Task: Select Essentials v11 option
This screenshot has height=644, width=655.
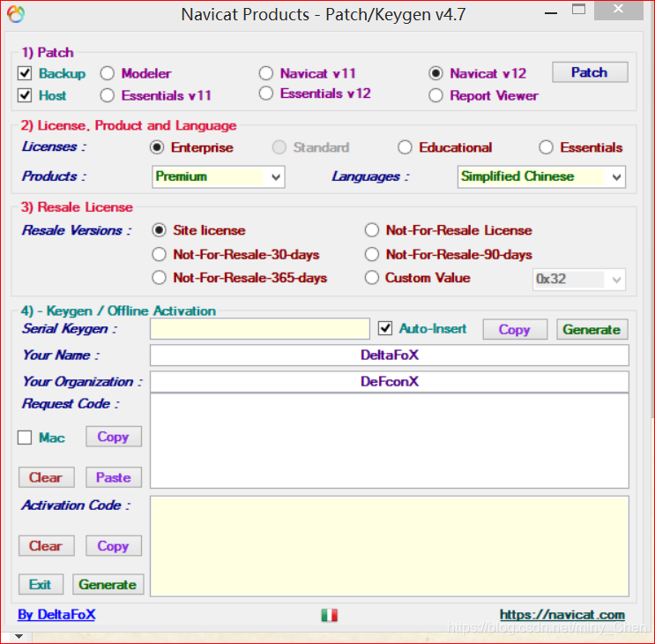Action: 108,95
